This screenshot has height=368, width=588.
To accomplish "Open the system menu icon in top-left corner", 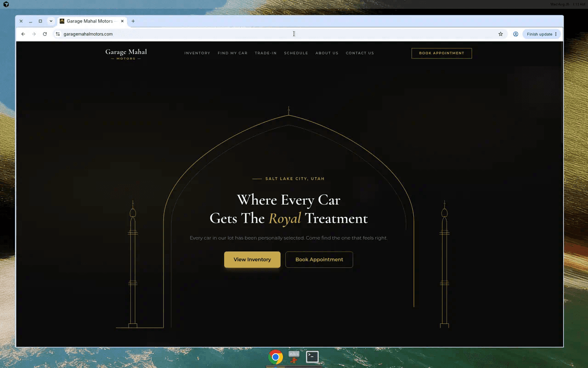I will click(6, 4).
